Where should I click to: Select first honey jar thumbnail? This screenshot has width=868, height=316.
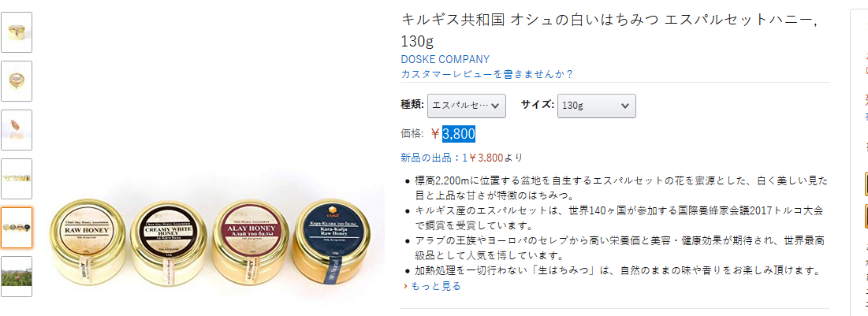coord(17,32)
